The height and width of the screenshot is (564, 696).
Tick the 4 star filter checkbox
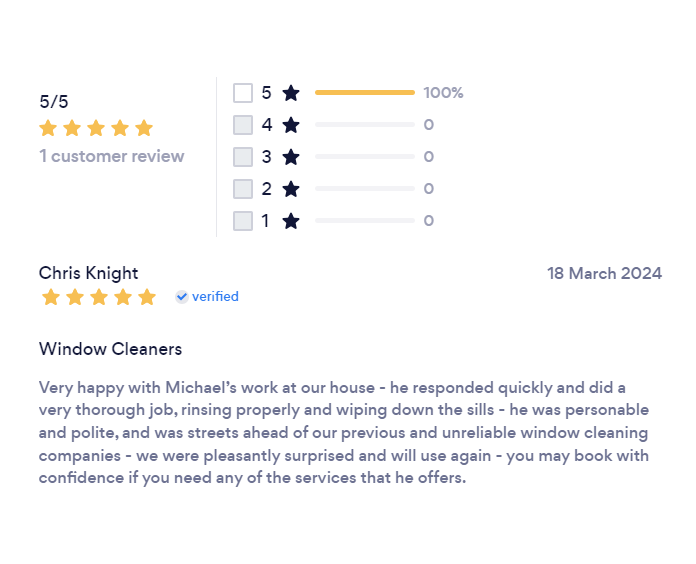pyautogui.click(x=243, y=125)
